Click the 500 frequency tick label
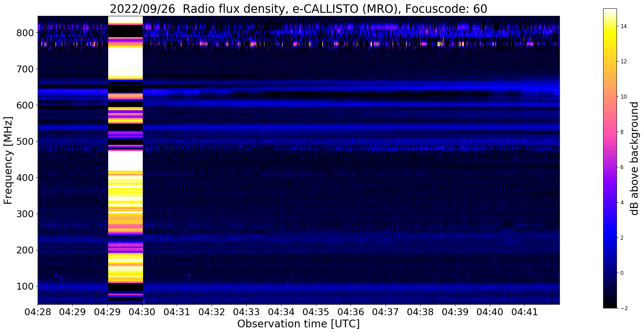 coord(25,141)
